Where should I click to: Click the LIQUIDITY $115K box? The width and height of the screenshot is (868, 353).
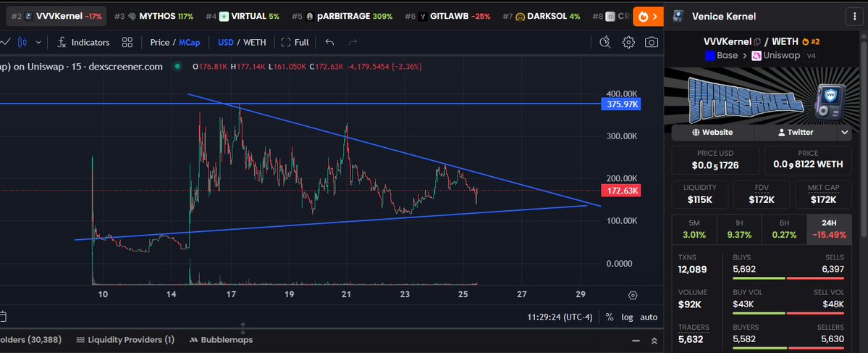[x=700, y=194]
